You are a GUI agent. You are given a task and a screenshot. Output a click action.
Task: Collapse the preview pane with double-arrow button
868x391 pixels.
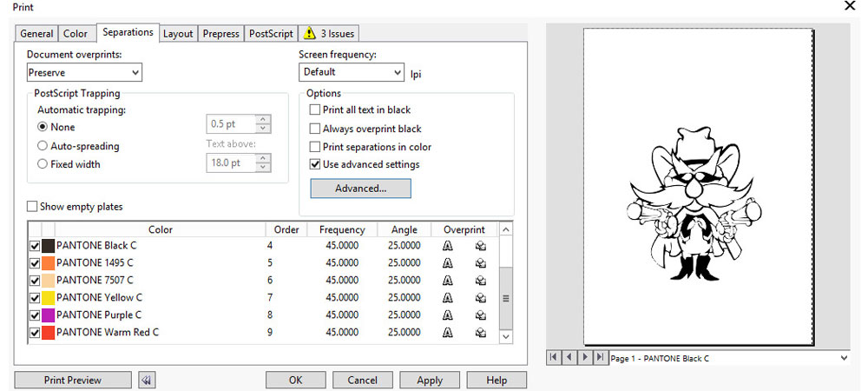point(147,380)
